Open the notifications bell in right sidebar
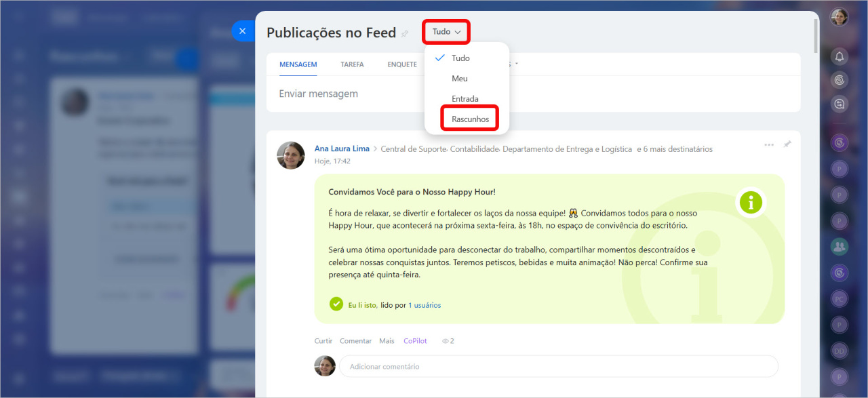868x398 pixels. (x=840, y=56)
